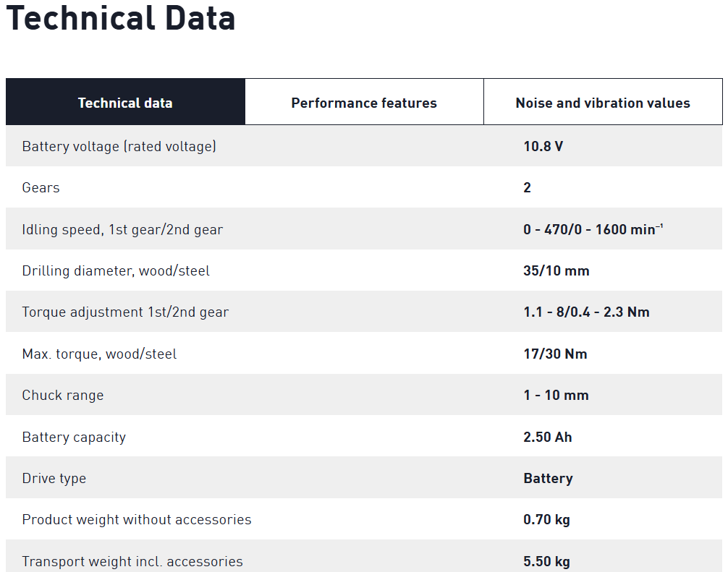The height and width of the screenshot is (572, 728).
Task: Select the 0.70 kg product weight value
Action: pos(546,520)
